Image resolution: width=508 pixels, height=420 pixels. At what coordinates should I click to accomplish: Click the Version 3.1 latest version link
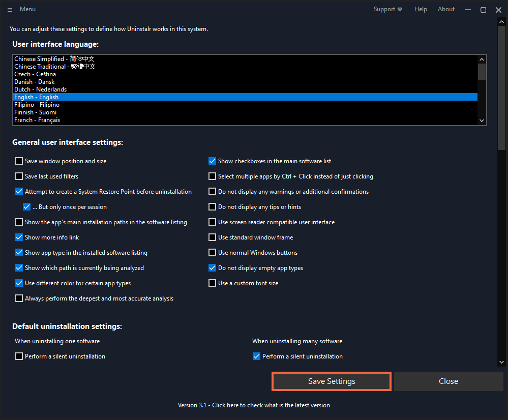point(254,405)
